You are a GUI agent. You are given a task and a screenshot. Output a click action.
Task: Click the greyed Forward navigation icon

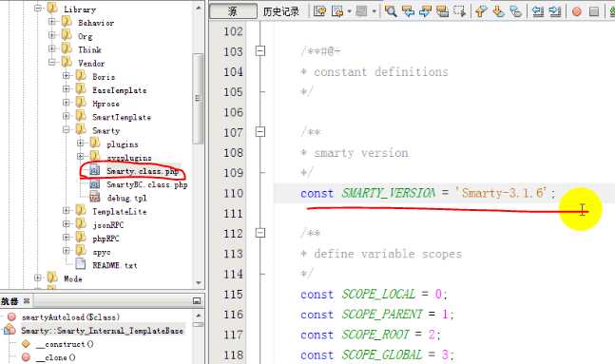tap(361, 11)
